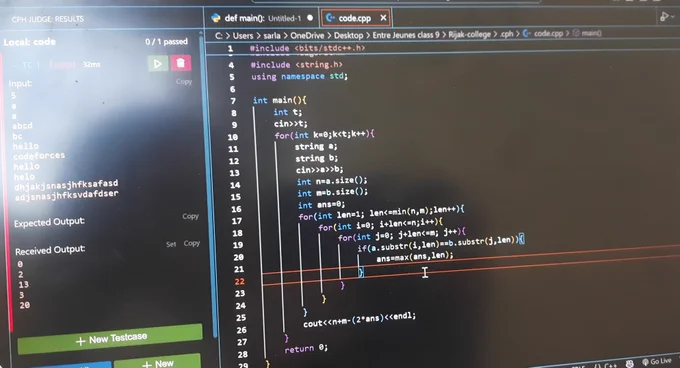Click the '0 / 1 passed' status text
This screenshot has height=368, width=680.
pyautogui.click(x=167, y=42)
